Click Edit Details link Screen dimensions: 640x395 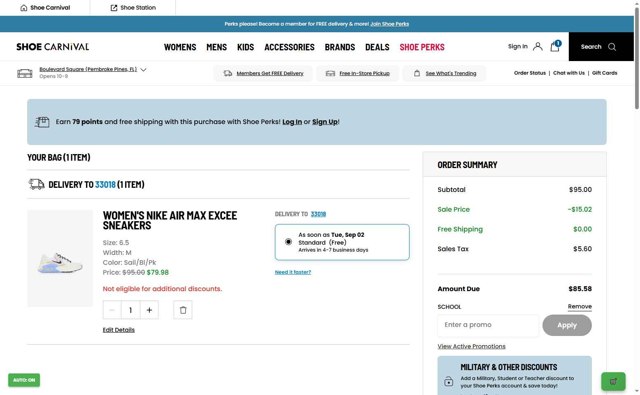click(x=118, y=330)
